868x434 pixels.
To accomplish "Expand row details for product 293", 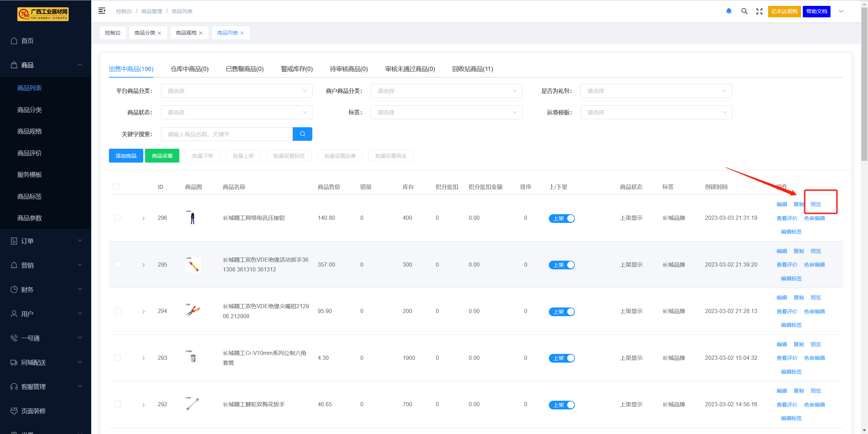I will click(x=143, y=358).
